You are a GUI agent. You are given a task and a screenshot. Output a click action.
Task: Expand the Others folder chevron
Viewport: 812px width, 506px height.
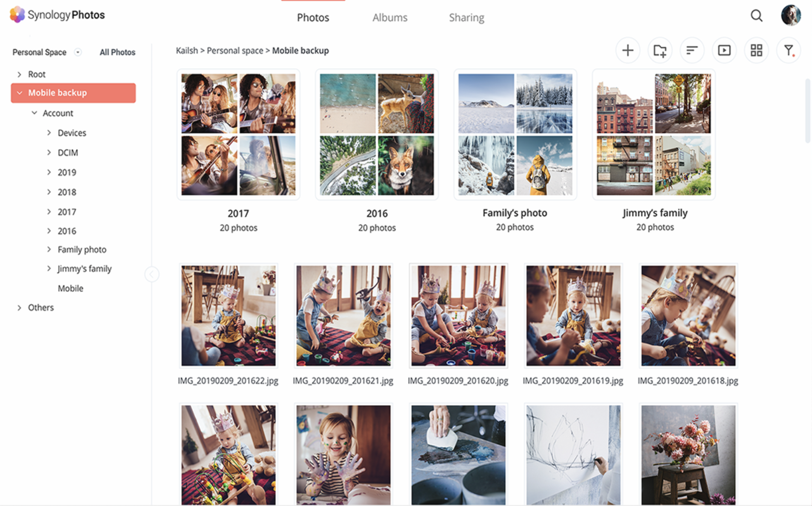coord(19,308)
